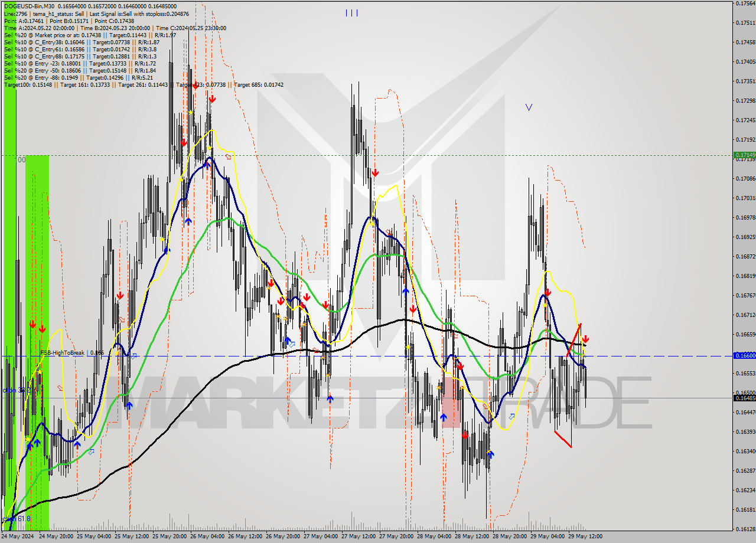756x543 pixels.
Task: Click the '28 May 04:00' time axis label
Action: (x=435, y=537)
